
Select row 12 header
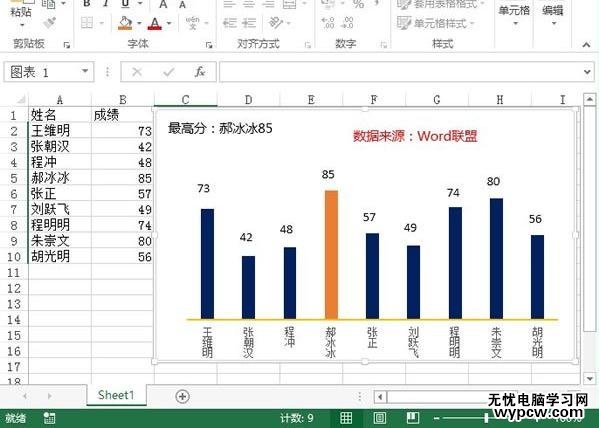14,288
